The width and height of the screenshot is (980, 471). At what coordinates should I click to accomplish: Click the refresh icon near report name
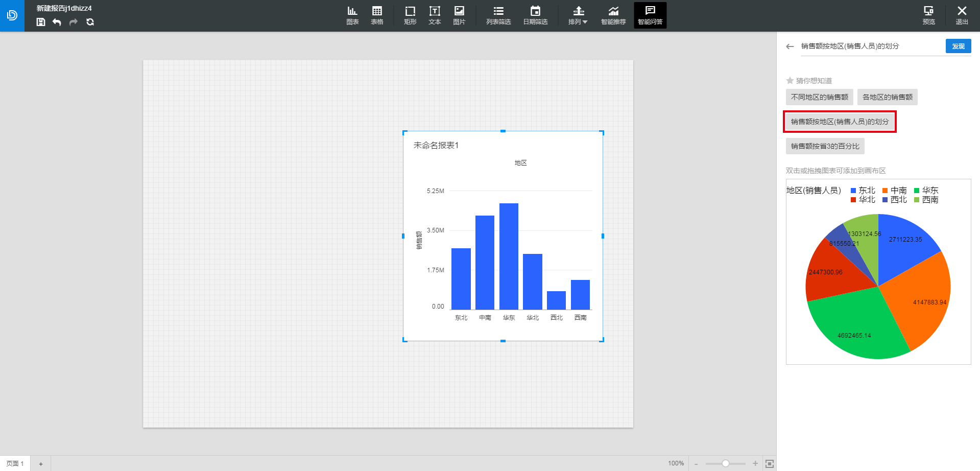[90, 22]
